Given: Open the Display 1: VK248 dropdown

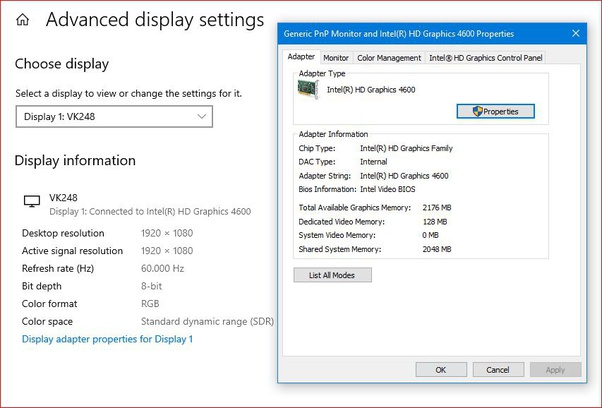Looking at the screenshot, I should [113, 117].
